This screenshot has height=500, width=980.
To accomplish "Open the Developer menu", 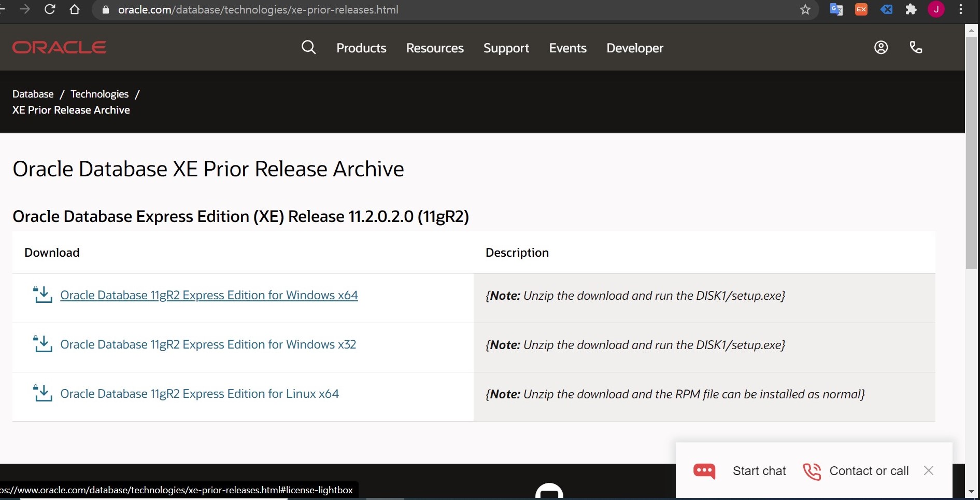I will tap(635, 48).
